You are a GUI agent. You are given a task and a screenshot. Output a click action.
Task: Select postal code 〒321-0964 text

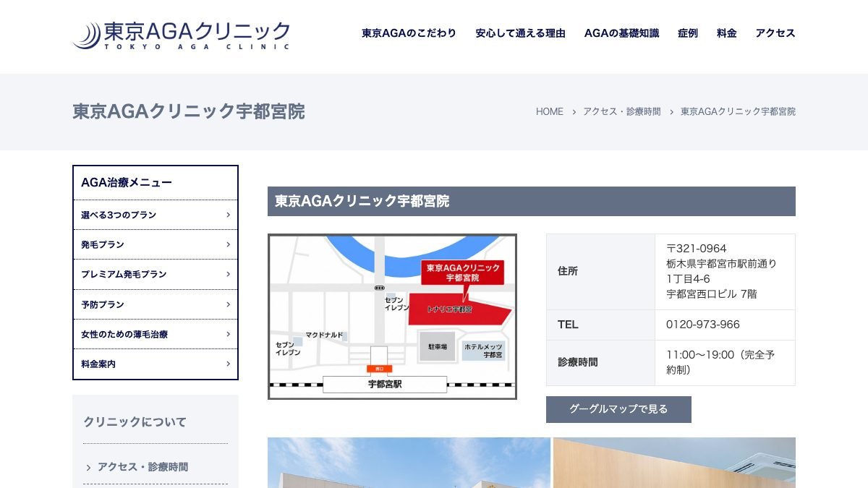click(696, 248)
